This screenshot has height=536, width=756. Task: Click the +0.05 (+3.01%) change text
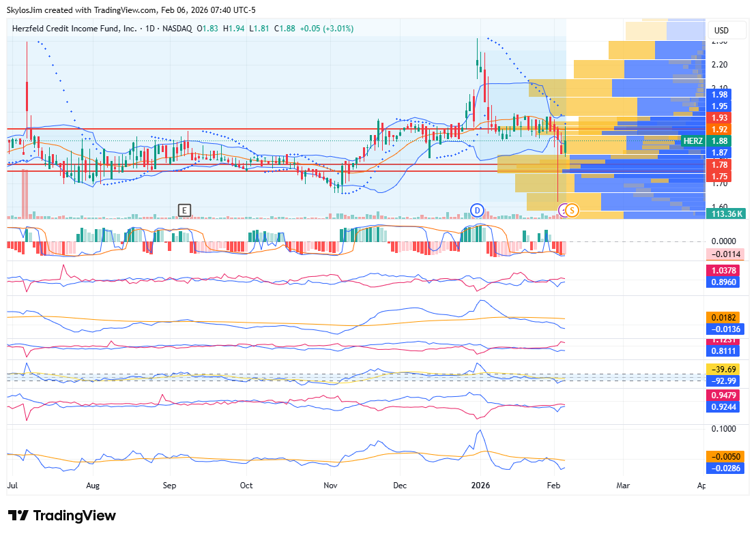tap(327, 29)
